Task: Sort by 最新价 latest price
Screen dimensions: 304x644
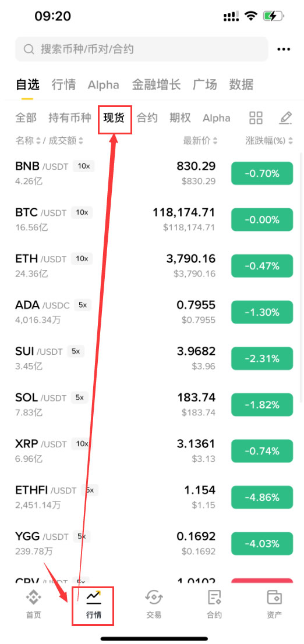Action: (x=200, y=141)
